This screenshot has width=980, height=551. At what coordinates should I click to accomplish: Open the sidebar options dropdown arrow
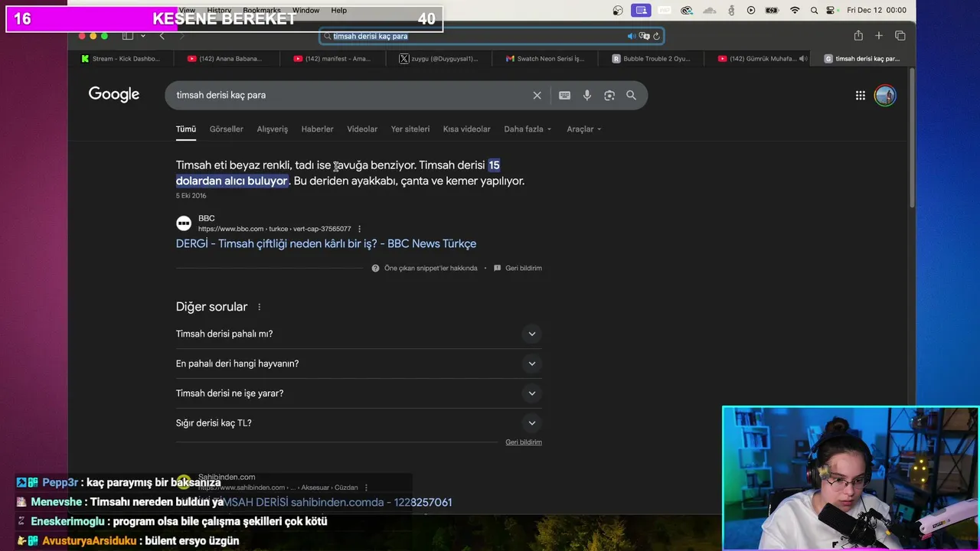click(142, 36)
